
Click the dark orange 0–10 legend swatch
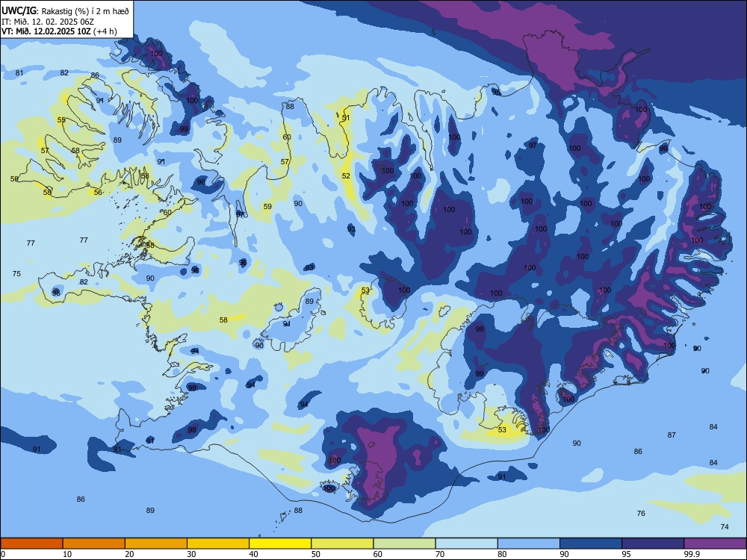pyautogui.click(x=31, y=544)
